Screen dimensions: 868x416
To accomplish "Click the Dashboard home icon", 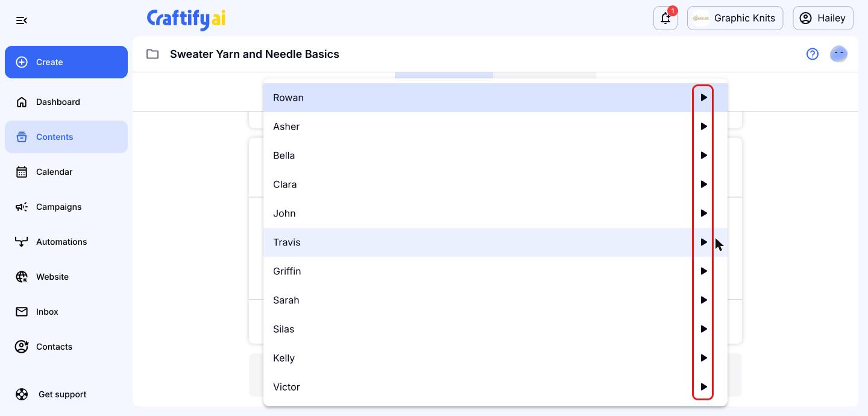I will click(22, 102).
